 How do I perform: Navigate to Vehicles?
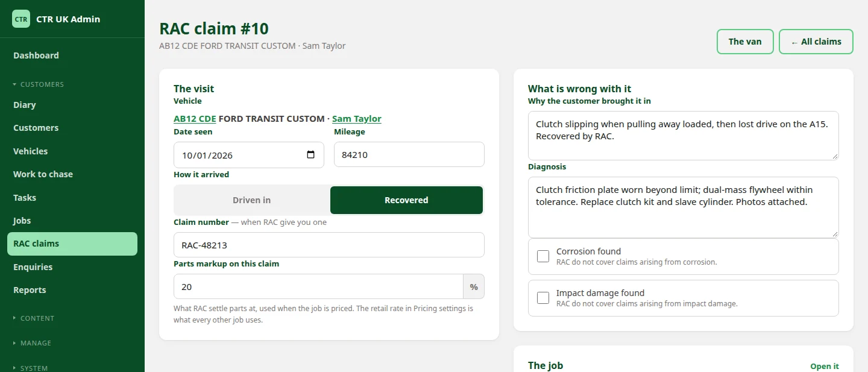(x=72, y=151)
